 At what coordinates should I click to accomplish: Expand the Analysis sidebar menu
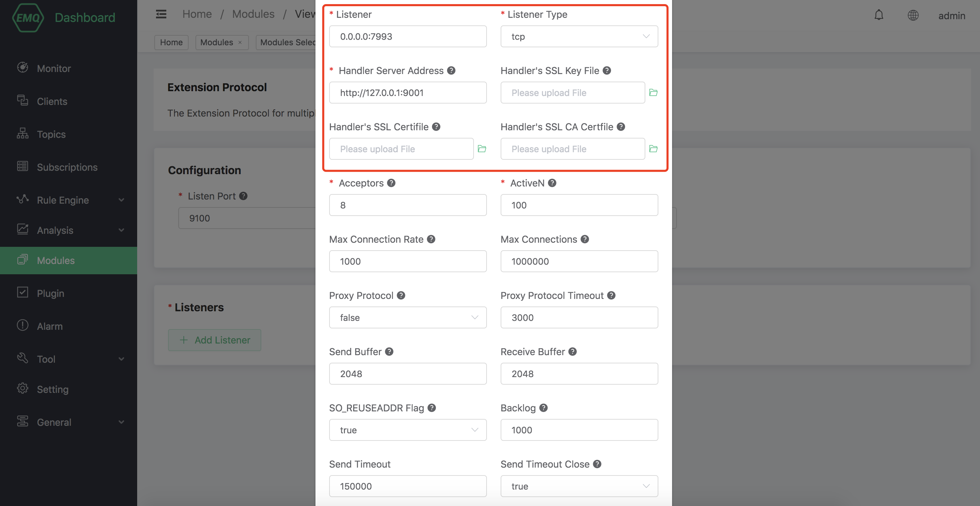click(x=69, y=230)
